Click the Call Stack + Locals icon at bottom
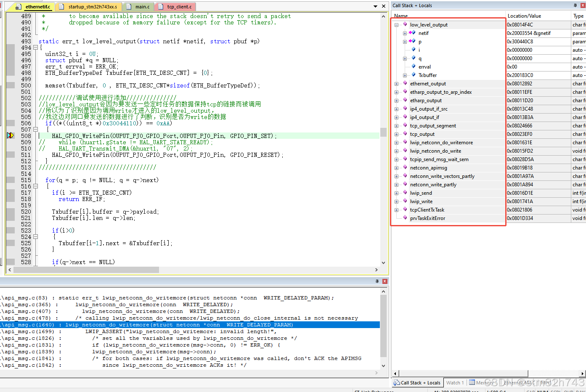 coord(397,383)
